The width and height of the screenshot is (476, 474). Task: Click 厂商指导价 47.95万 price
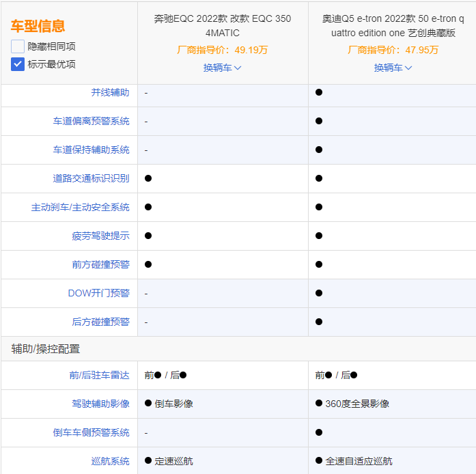point(393,50)
